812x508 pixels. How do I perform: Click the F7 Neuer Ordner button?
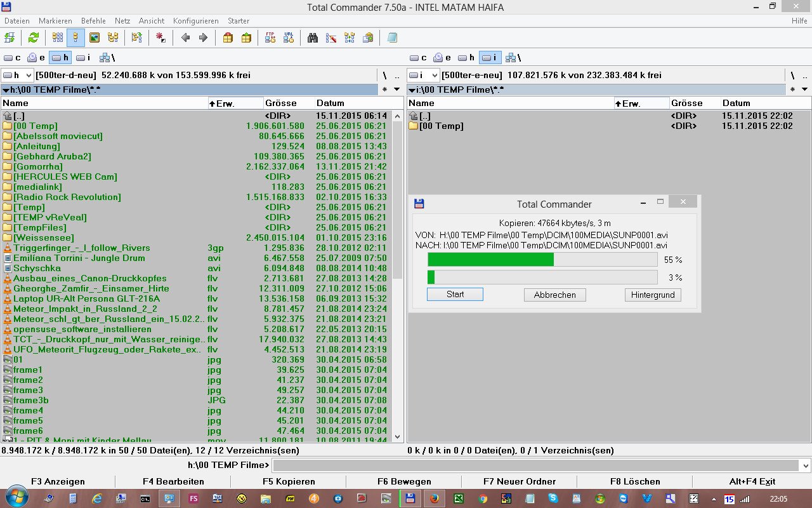(520, 481)
